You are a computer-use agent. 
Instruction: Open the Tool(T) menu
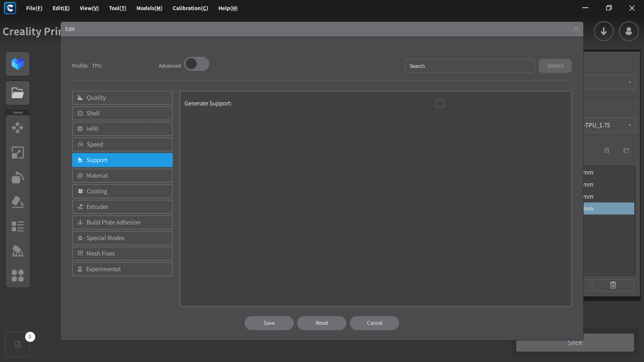click(x=117, y=8)
